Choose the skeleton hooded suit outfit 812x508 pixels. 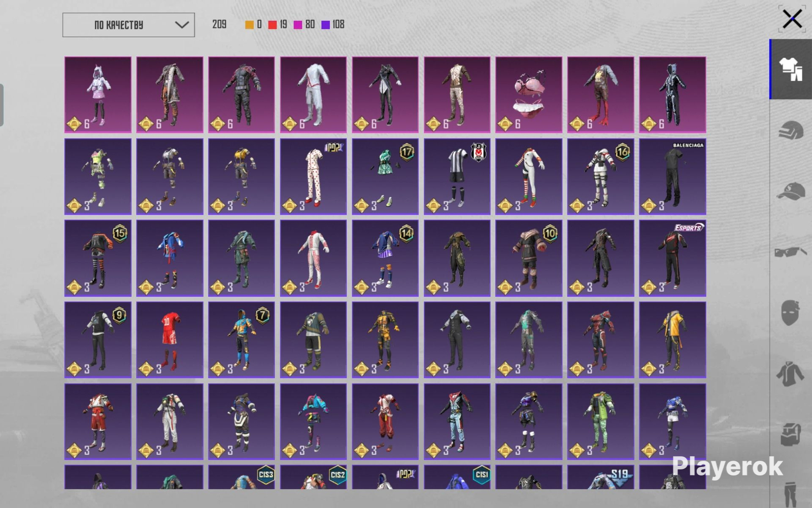672,94
